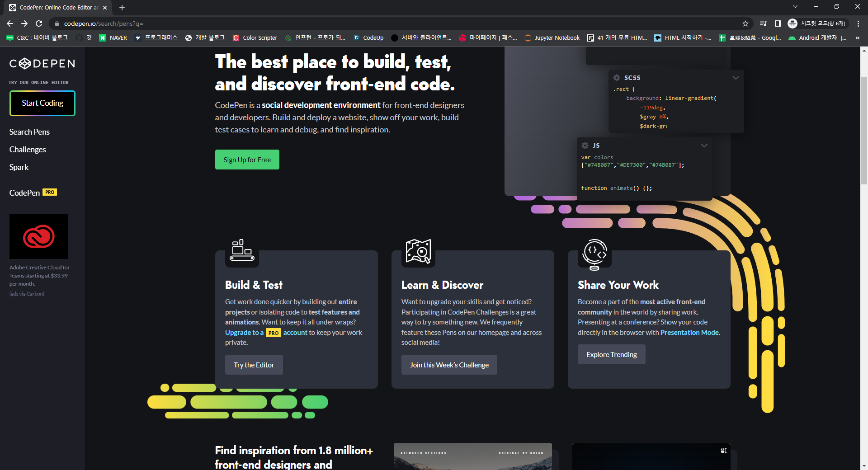Screen dimensions: 868x470
Task: Follow the Upgrade to a PRO account link
Action: 266,333
